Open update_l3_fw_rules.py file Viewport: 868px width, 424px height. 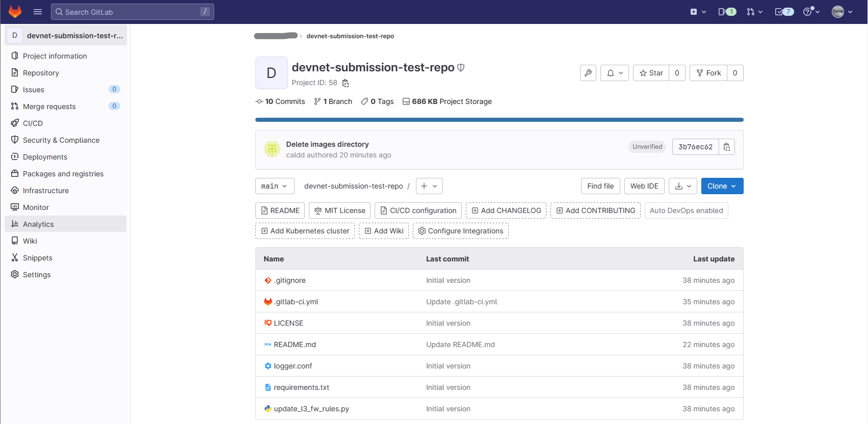[x=311, y=409]
